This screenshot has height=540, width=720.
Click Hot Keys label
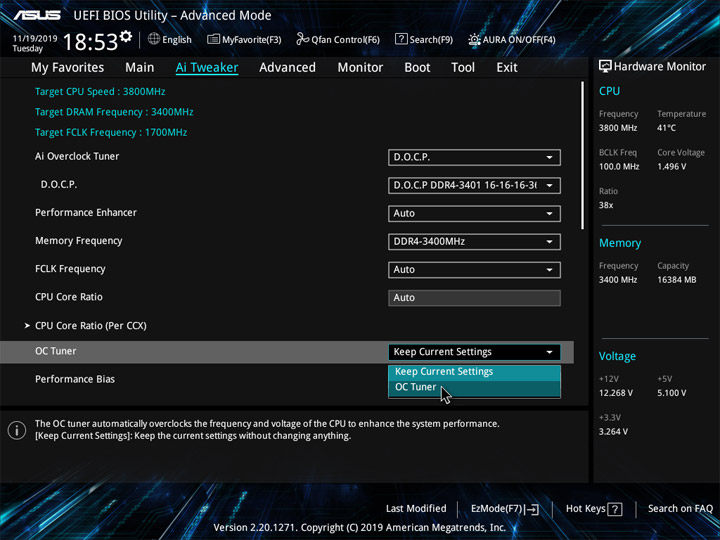coord(585,508)
